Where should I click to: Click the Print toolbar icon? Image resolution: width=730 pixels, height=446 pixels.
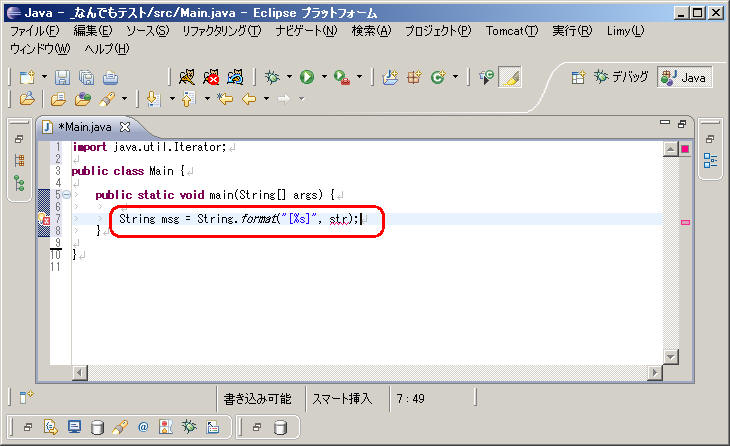point(110,77)
